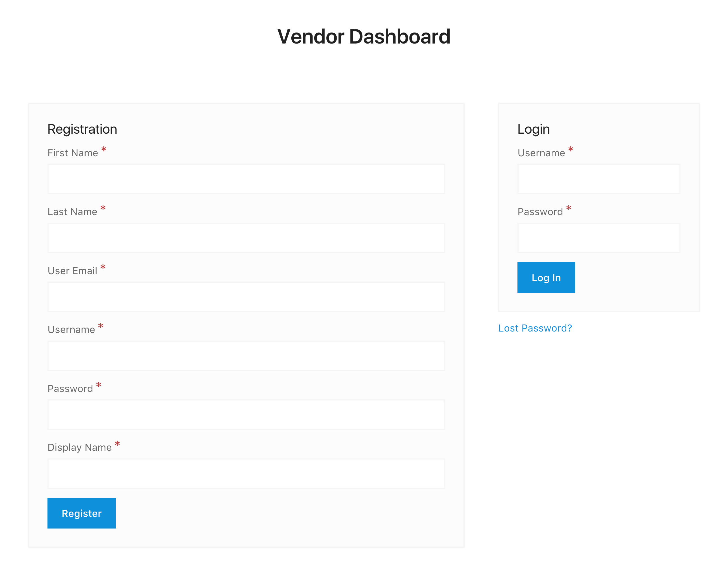Focus the Display Name input box
728x576 pixels.
246,473
